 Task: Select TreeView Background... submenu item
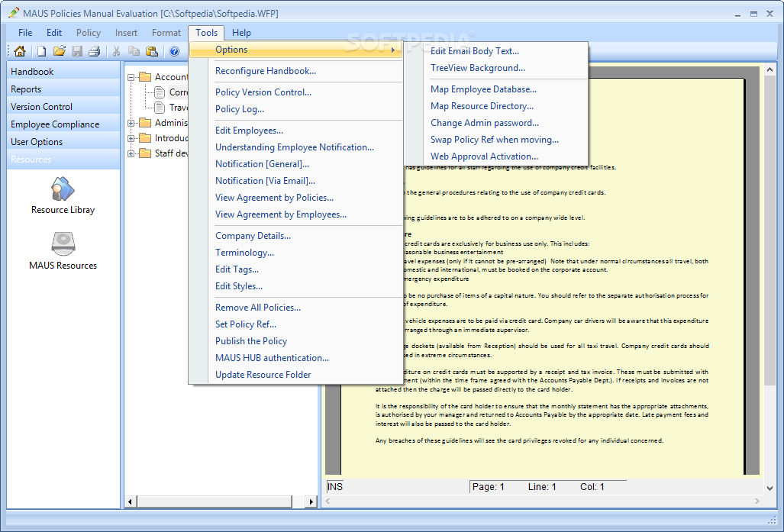496,68
